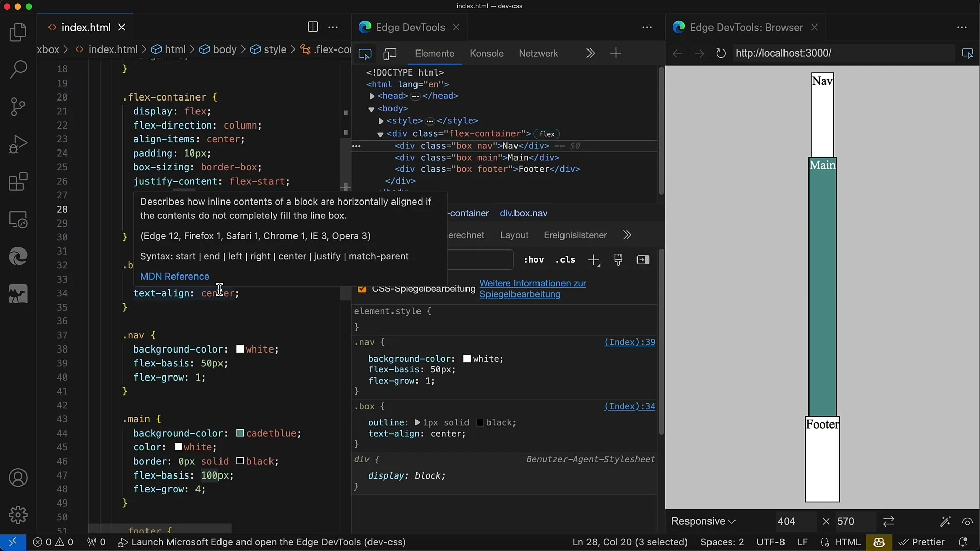Rotate viewport dimensions icon
The height and width of the screenshot is (551, 980).
(889, 521)
